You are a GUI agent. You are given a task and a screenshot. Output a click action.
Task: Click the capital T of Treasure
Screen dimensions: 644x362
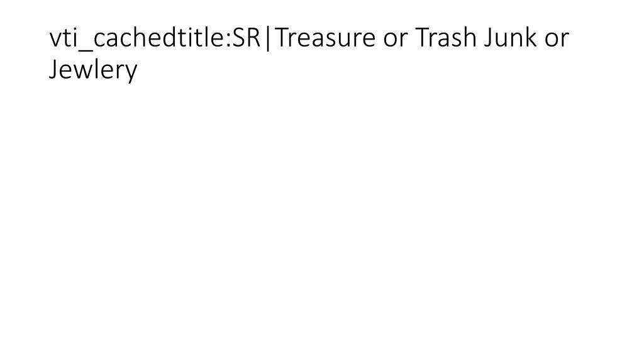[x=282, y=38]
